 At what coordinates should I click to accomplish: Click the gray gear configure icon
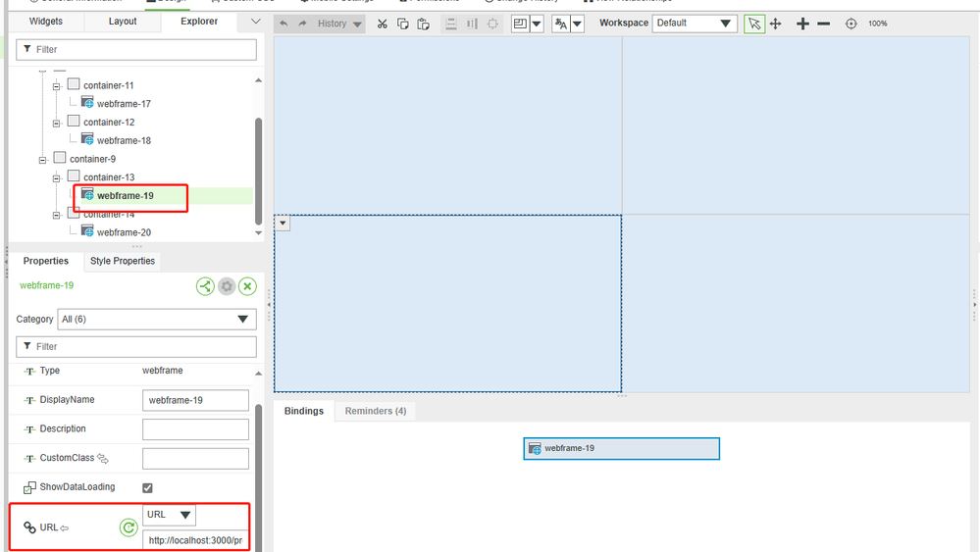(x=227, y=286)
